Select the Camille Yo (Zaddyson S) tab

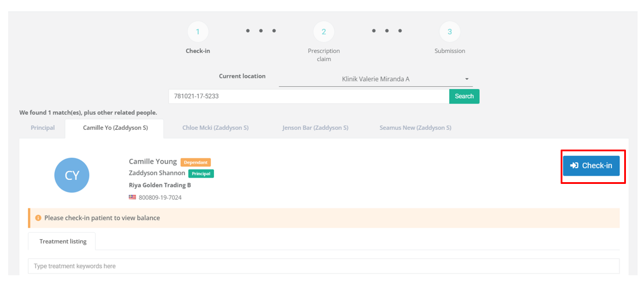pyautogui.click(x=115, y=128)
